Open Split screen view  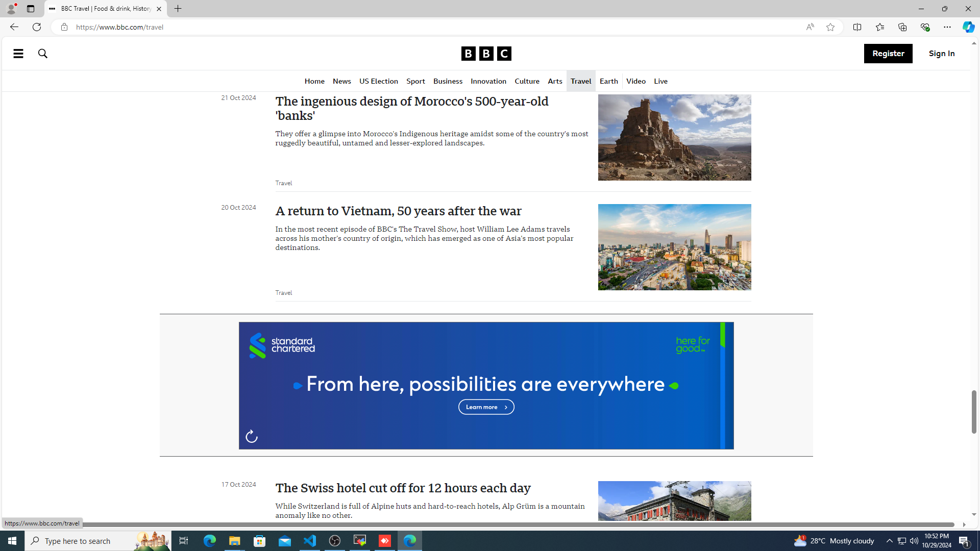click(x=857, y=27)
